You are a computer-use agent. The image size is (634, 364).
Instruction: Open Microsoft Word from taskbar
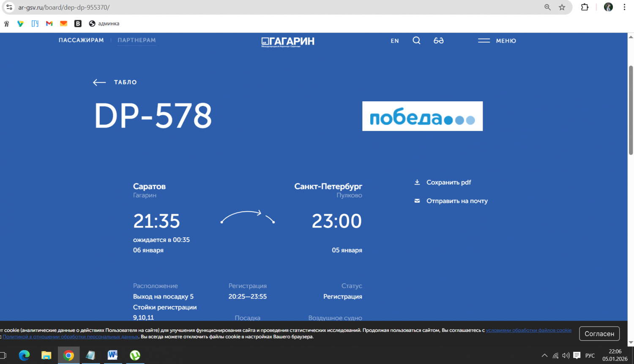[112, 355]
